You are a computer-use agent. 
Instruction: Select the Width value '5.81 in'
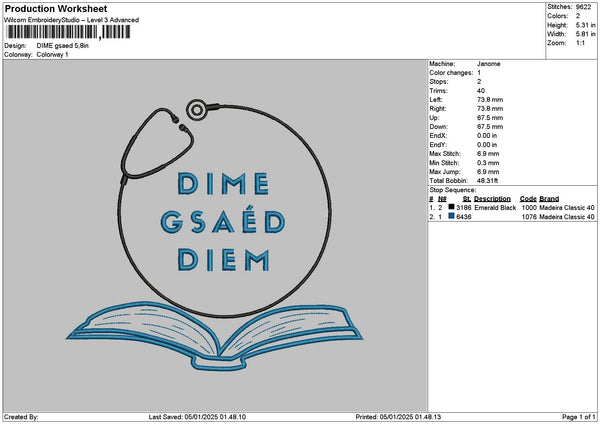click(585, 34)
